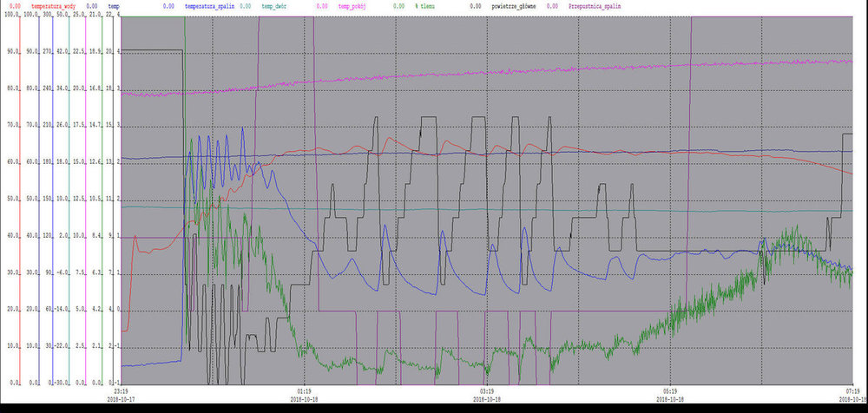Click the temperatura_spalin legend entry
The width and height of the screenshot is (868, 413).
(x=208, y=5)
